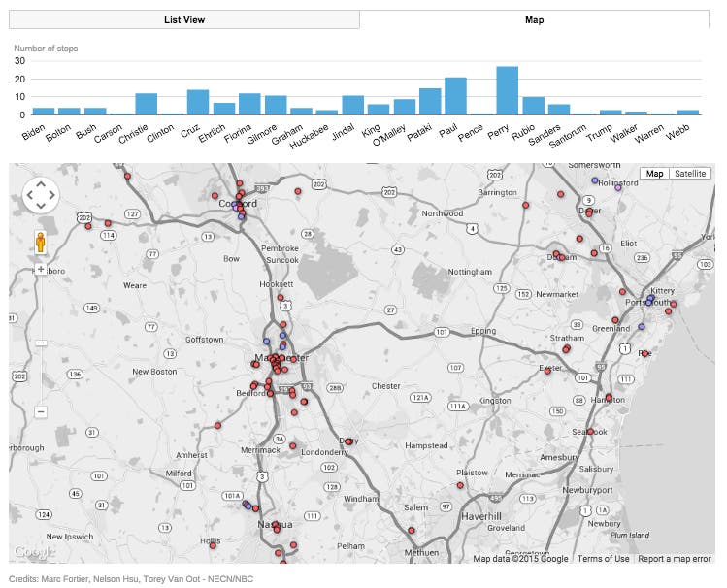This screenshot has width=727, height=588.
Task: Zoom in with the plus button
Action: pos(41,269)
